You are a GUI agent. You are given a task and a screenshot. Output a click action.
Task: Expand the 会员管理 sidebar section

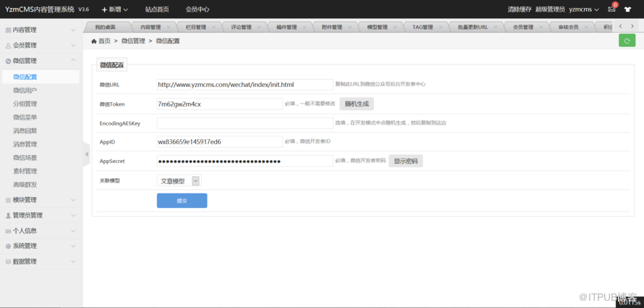40,45
